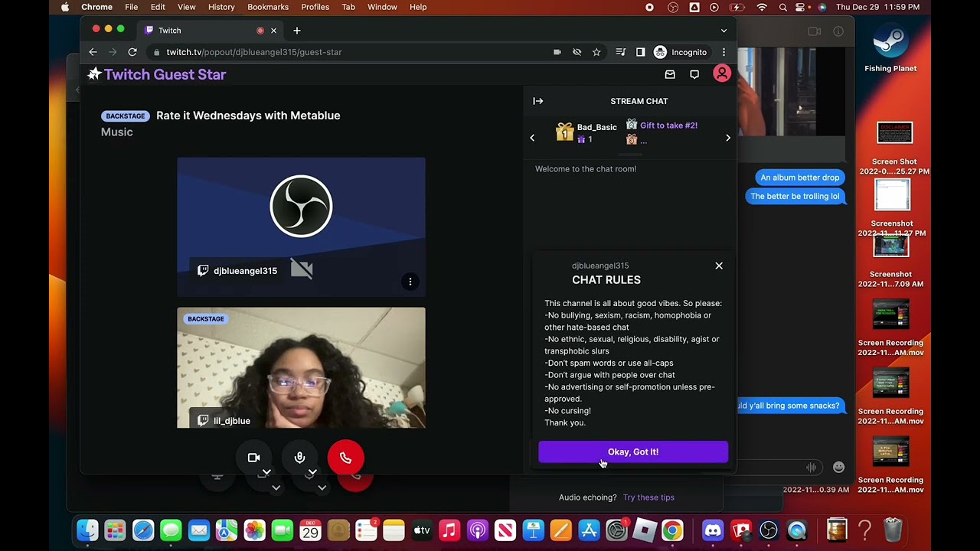Open camera permission icon in address bar
Screen dimensions: 980x551
point(557,52)
